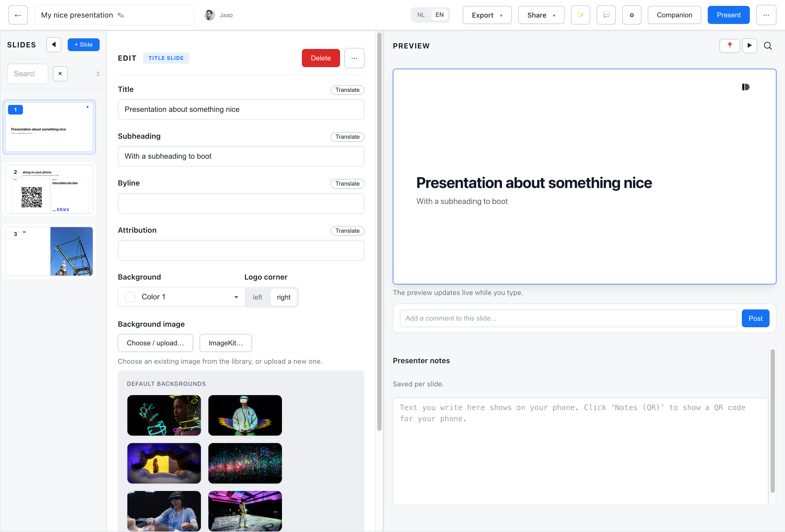Screen dimensions: 785x532
Task: Start presenting with Present button
Action: click(x=729, y=15)
